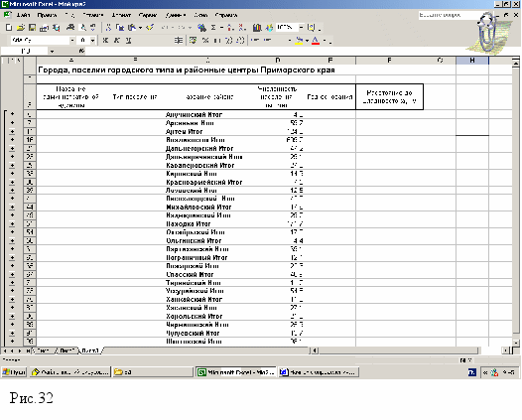This screenshot has width=522, height=420.
Task: Open the Файл menu
Action: pyautogui.click(x=23, y=15)
